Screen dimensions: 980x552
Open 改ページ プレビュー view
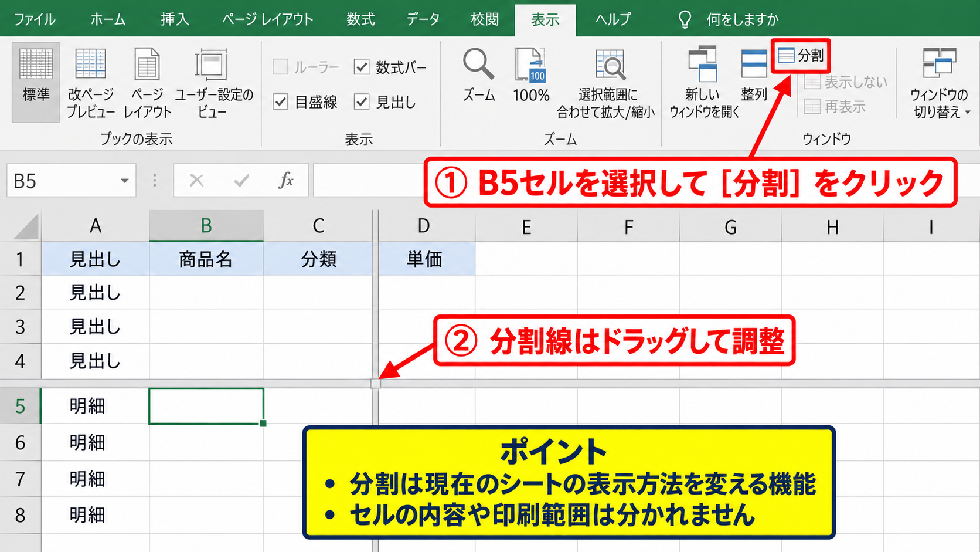(x=90, y=83)
